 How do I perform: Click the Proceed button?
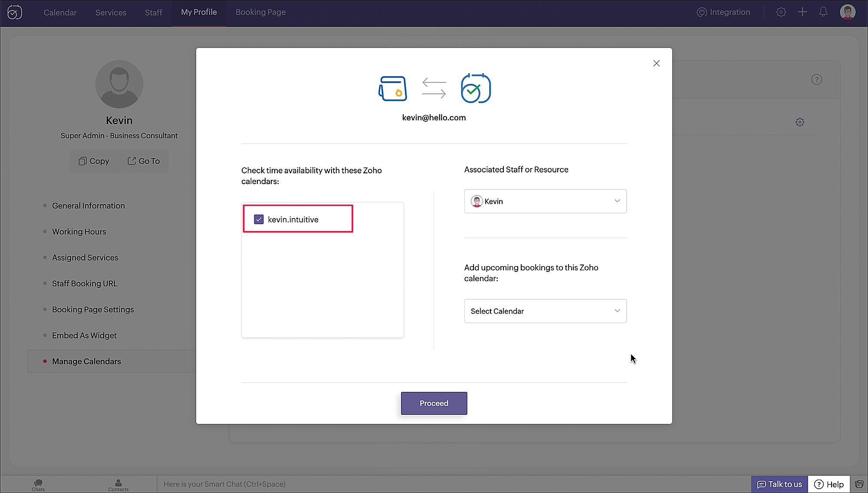[434, 403]
